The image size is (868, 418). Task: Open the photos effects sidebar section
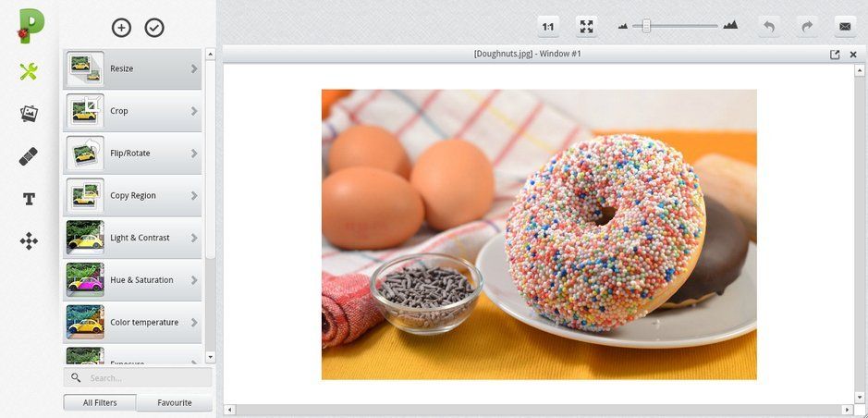pyautogui.click(x=29, y=114)
